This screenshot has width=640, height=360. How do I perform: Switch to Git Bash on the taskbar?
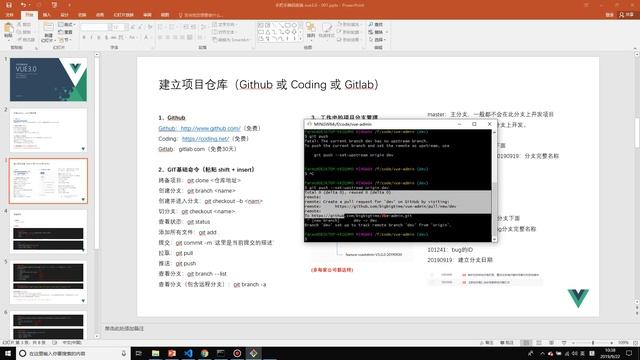pos(253,353)
